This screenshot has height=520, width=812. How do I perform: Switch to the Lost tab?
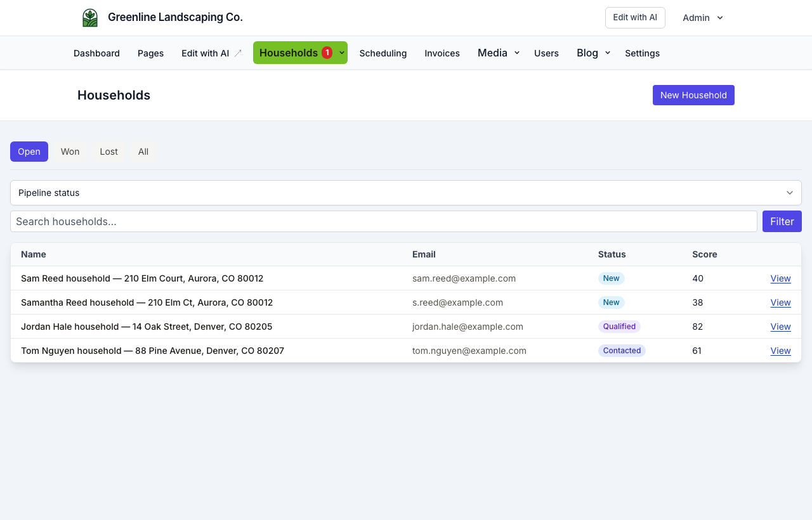point(108,152)
